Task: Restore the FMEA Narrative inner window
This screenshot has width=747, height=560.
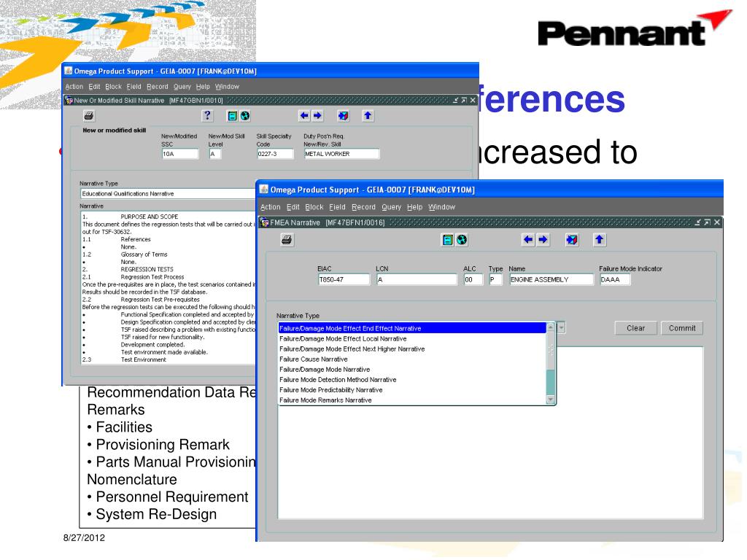Action: coord(707,222)
